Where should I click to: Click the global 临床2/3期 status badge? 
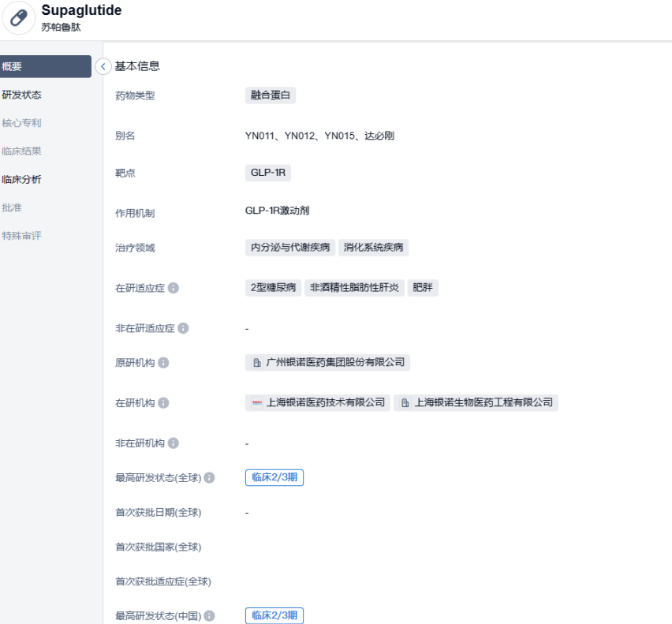(274, 477)
